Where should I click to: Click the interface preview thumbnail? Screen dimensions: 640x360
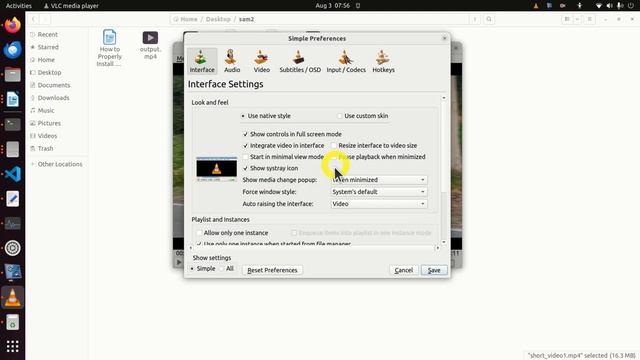216,169
